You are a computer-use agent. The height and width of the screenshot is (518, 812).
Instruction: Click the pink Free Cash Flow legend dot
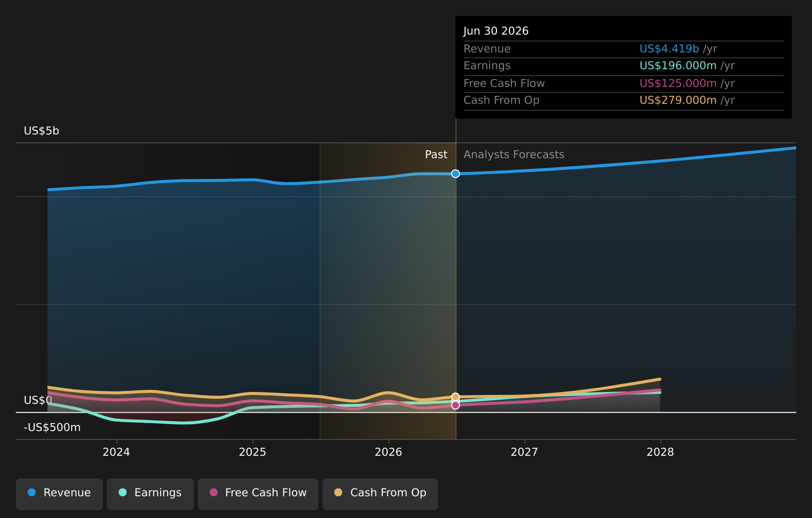[x=214, y=492]
